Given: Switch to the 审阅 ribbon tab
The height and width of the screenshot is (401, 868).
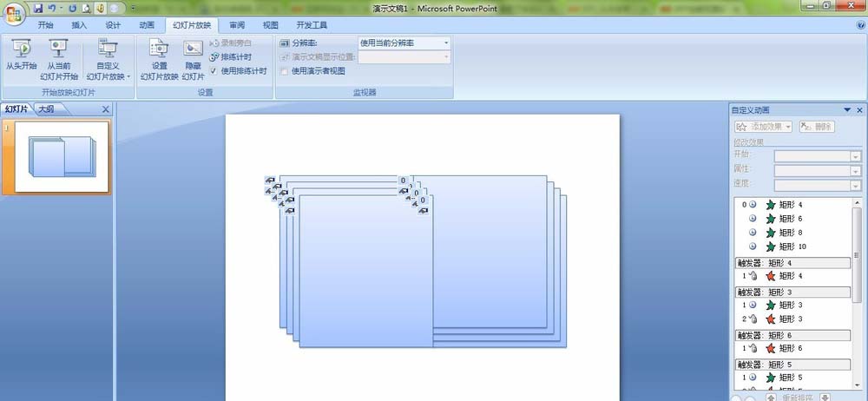Looking at the screenshot, I should (x=237, y=25).
